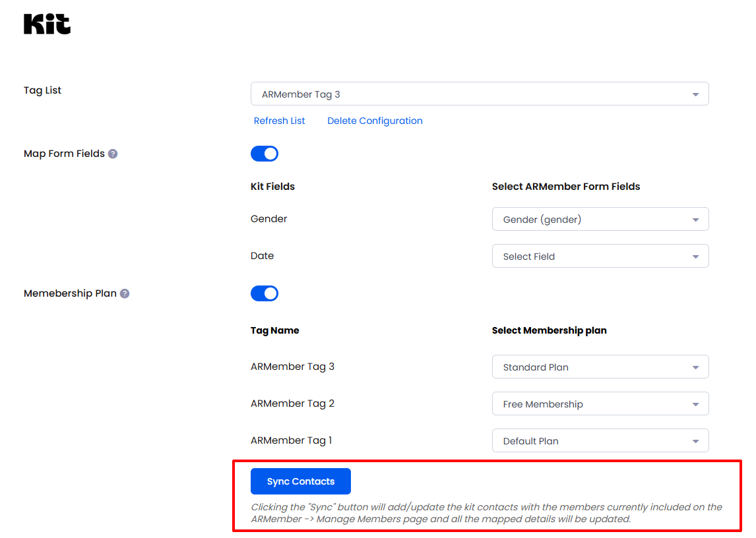
Task: Click the Refresh List link
Action: tap(279, 121)
